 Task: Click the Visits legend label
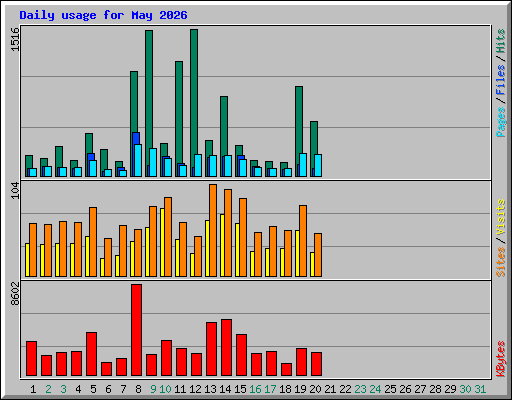tap(501, 217)
